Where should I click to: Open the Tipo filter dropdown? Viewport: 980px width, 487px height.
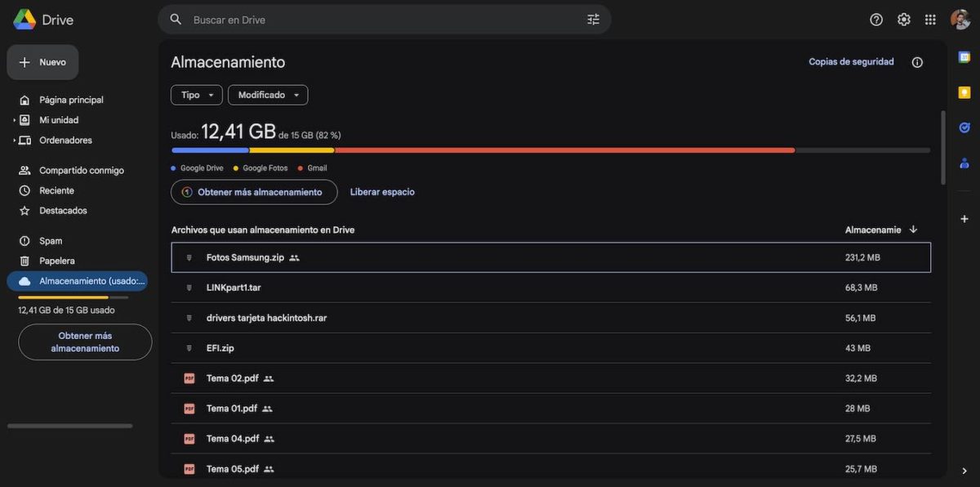click(x=197, y=95)
